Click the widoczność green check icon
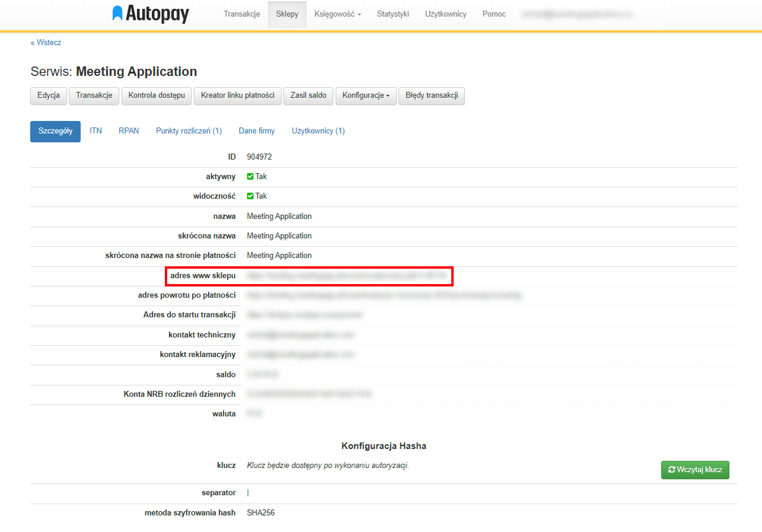Screen dimensions: 762x532 (250, 196)
